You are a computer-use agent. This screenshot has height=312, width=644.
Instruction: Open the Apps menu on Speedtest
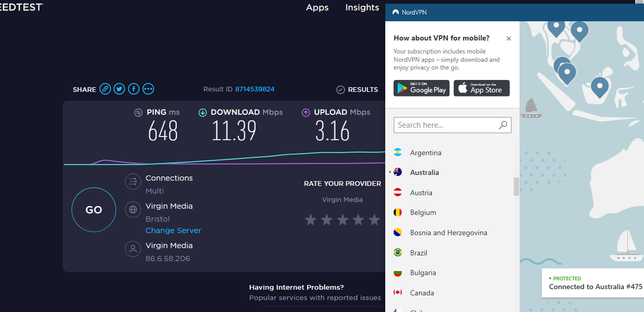[x=317, y=8]
